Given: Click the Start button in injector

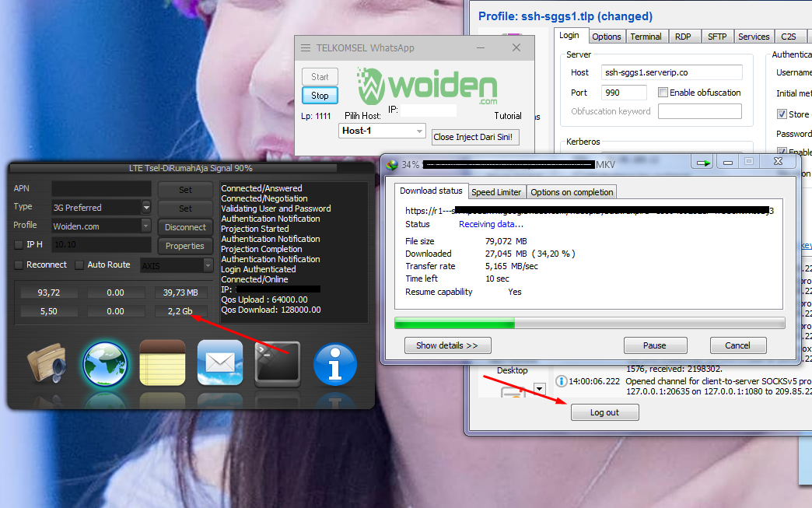Looking at the screenshot, I should coord(320,77).
